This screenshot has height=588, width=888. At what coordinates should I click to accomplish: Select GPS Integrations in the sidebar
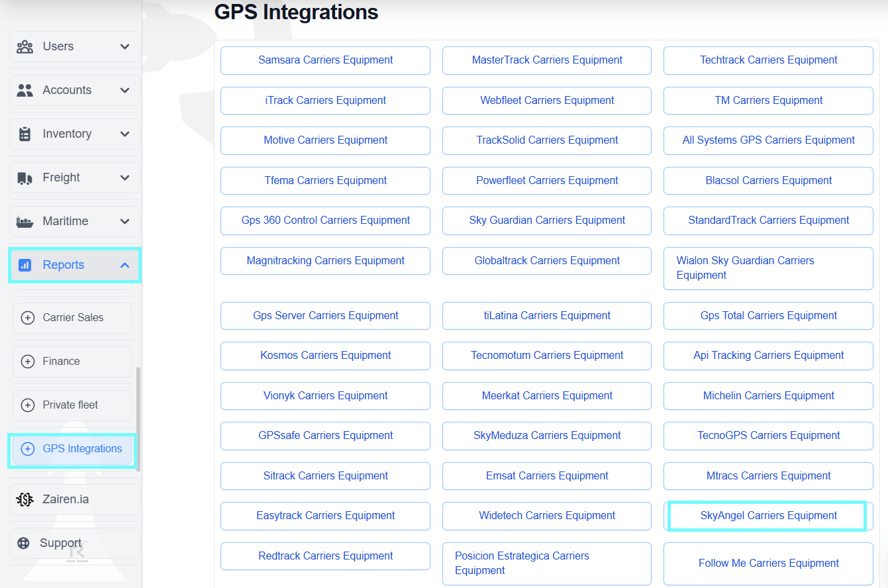click(x=72, y=449)
